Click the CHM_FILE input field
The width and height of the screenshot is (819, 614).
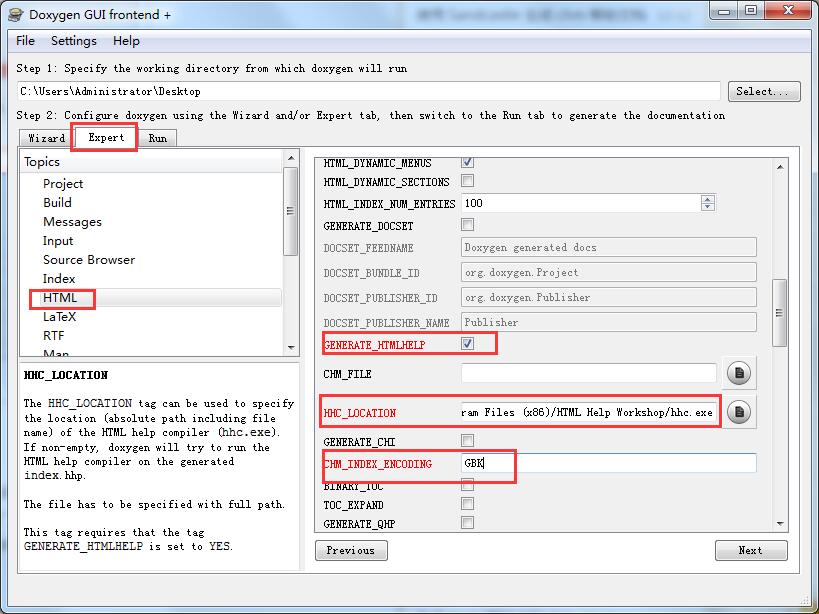click(589, 373)
